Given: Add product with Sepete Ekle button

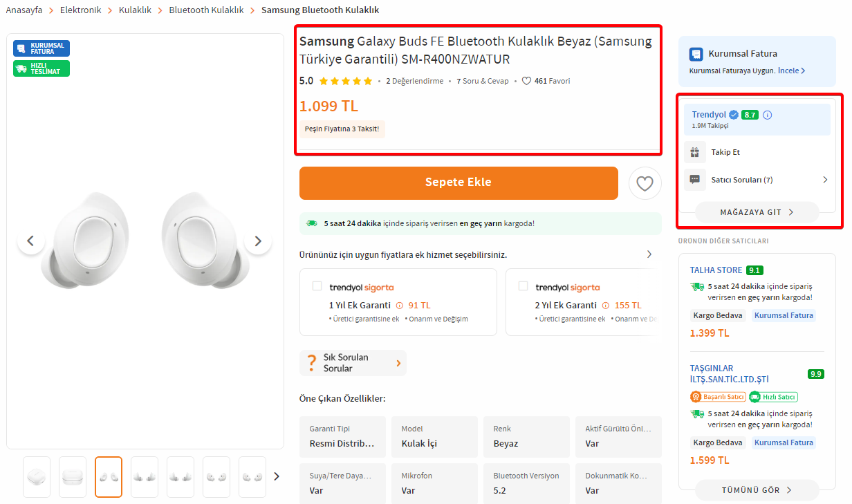Looking at the screenshot, I should coord(459,183).
